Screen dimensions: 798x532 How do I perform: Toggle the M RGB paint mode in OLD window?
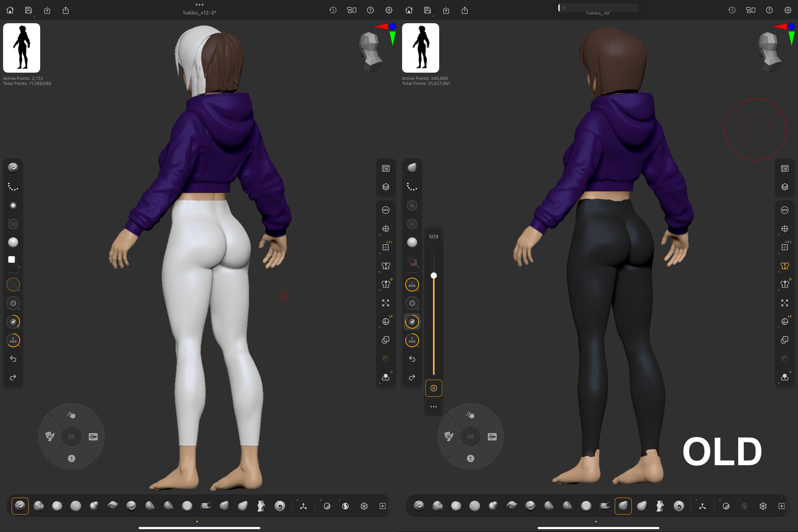[412, 284]
